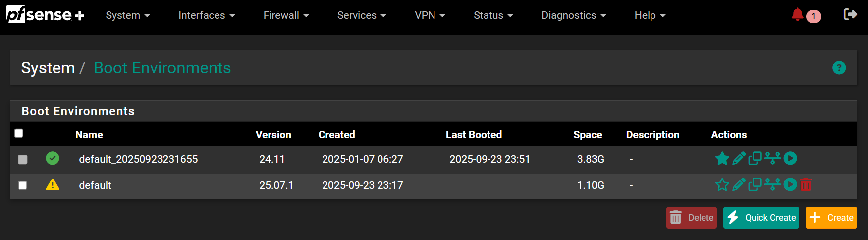Click the red trash icon for default
Screen dimensions: 868x240
806,185
